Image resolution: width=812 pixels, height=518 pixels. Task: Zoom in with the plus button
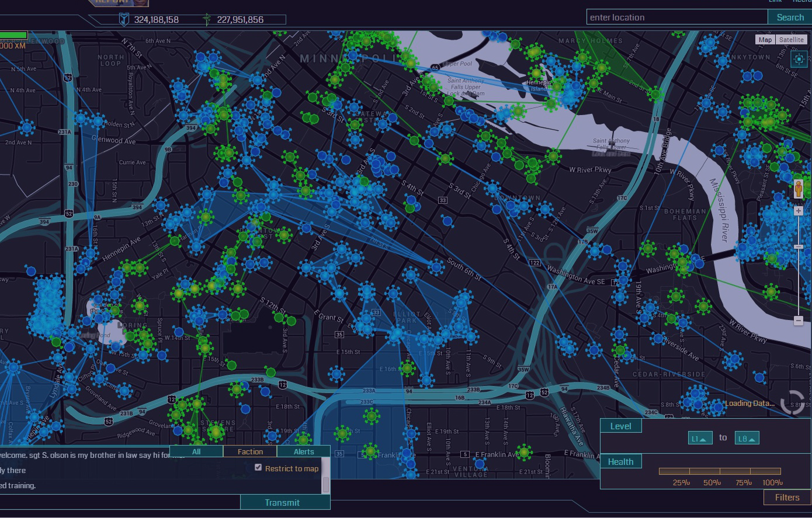(799, 211)
